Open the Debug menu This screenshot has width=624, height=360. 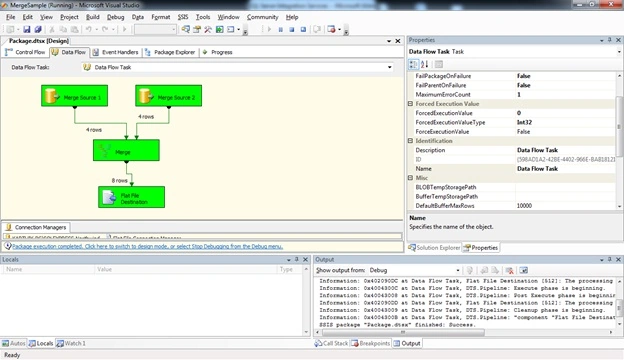click(x=115, y=17)
